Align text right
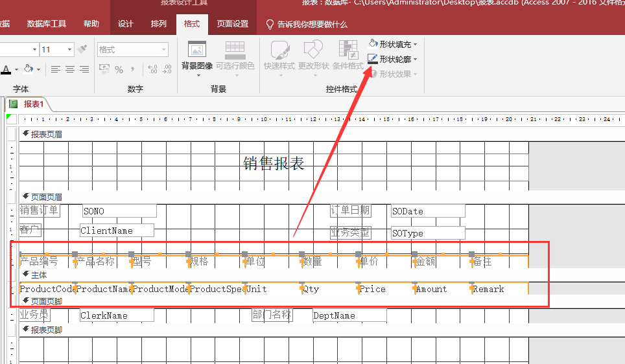Screen dimensions: 625x364 click(84, 70)
